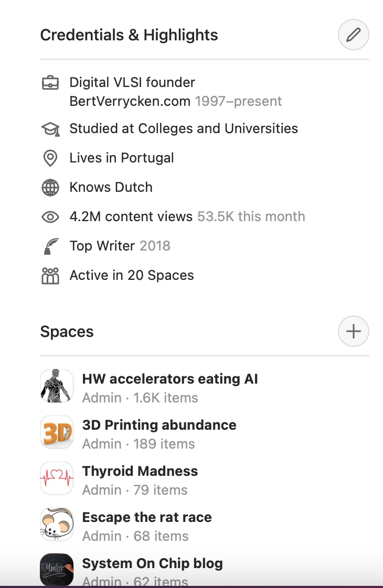
Task: Open the HW accelerators eating AI thumbnail
Action: pos(57,386)
